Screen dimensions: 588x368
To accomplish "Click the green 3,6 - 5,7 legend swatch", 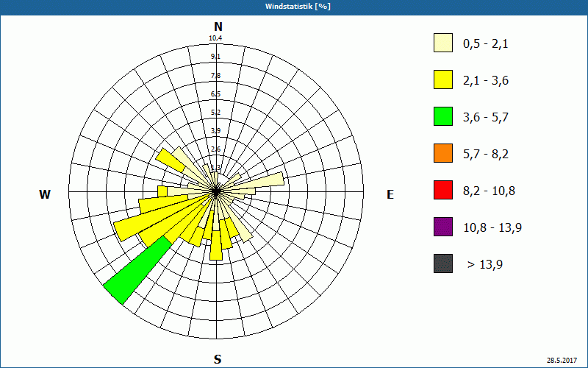I will click(443, 116).
